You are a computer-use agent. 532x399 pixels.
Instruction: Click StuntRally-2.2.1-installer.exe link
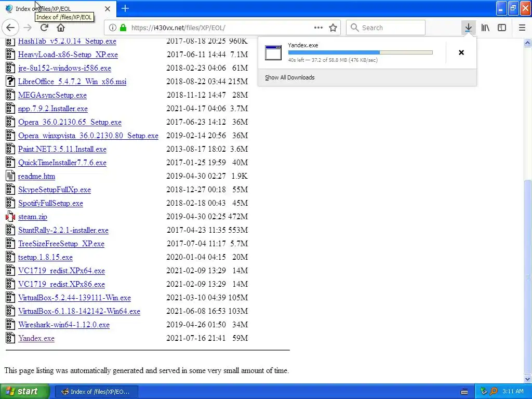coord(63,230)
